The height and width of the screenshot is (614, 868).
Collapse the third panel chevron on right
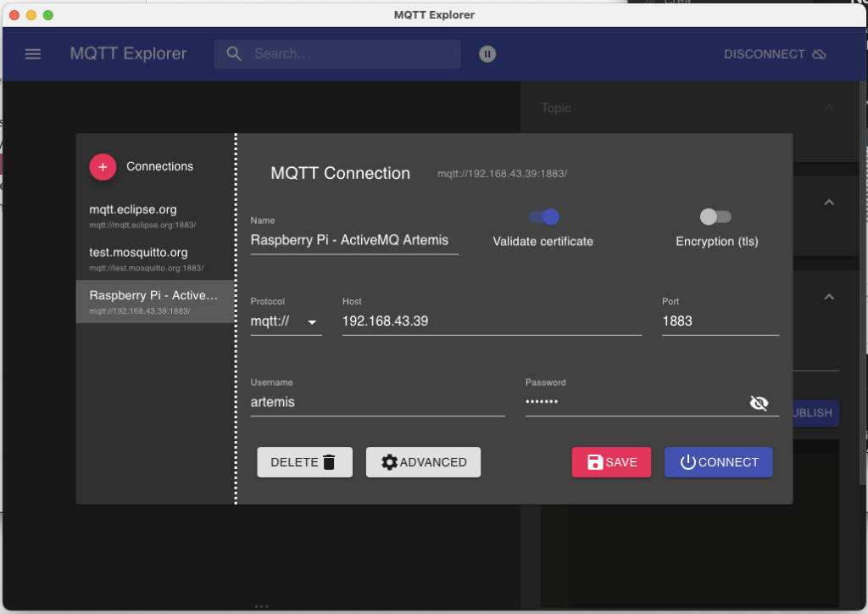tap(829, 298)
